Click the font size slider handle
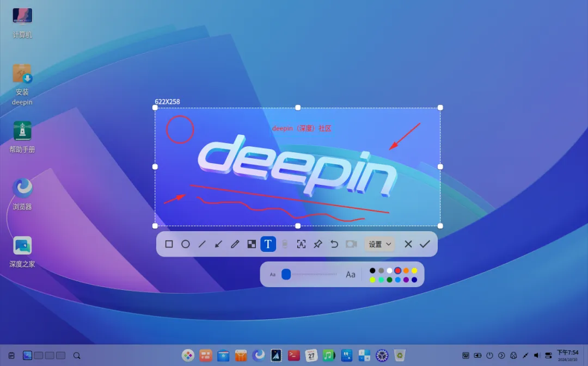The image size is (588, 366). pyautogui.click(x=286, y=274)
